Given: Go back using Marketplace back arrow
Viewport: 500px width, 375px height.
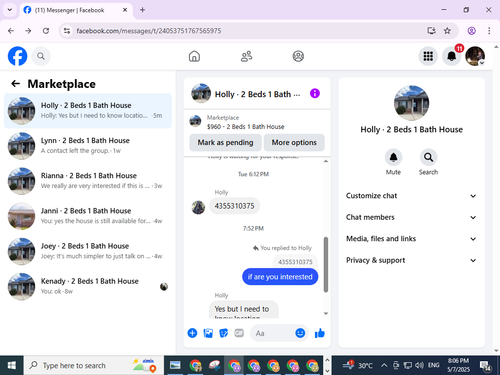Looking at the screenshot, I should pos(16,84).
